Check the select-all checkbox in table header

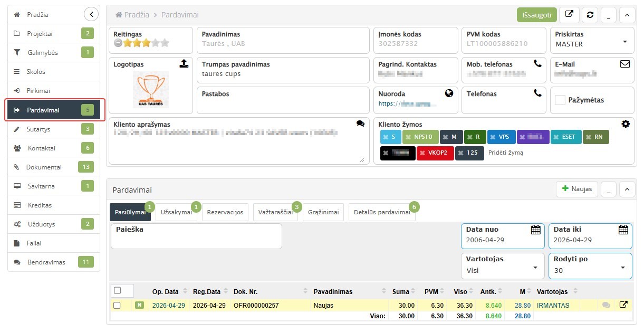pyautogui.click(x=118, y=290)
